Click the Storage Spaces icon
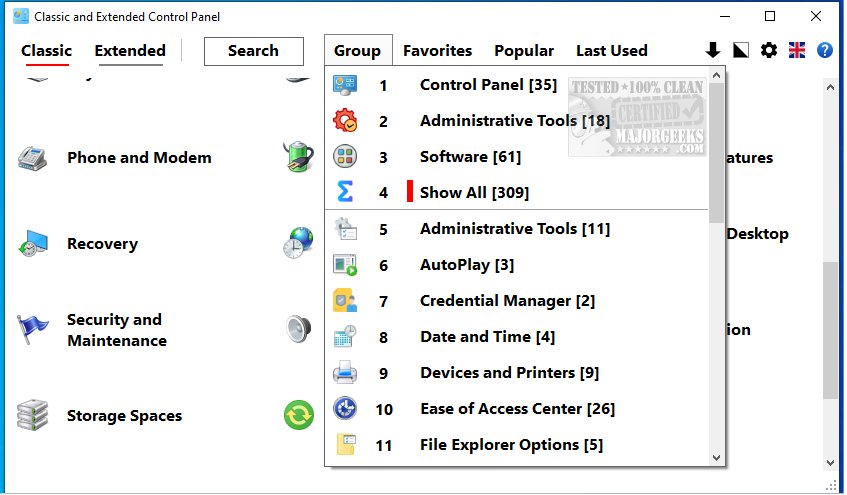The image size is (847, 495). click(x=33, y=416)
